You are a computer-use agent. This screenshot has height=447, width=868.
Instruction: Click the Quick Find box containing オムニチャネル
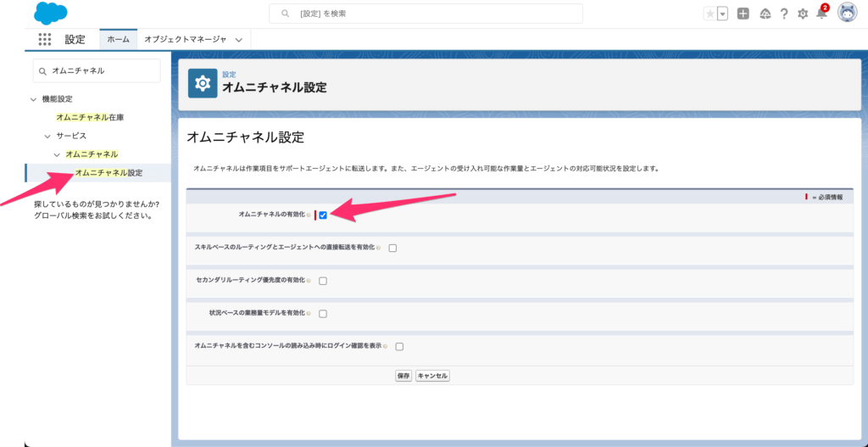click(x=97, y=71)
